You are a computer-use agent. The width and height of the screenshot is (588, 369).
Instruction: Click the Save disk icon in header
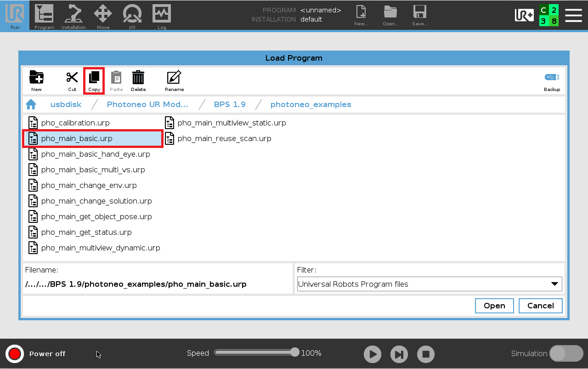419,16
